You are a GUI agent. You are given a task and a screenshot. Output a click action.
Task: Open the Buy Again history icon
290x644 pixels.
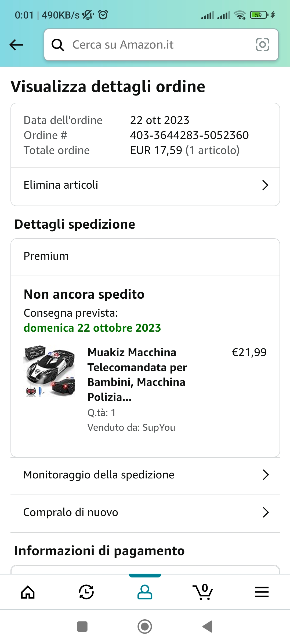pos(86,592)
